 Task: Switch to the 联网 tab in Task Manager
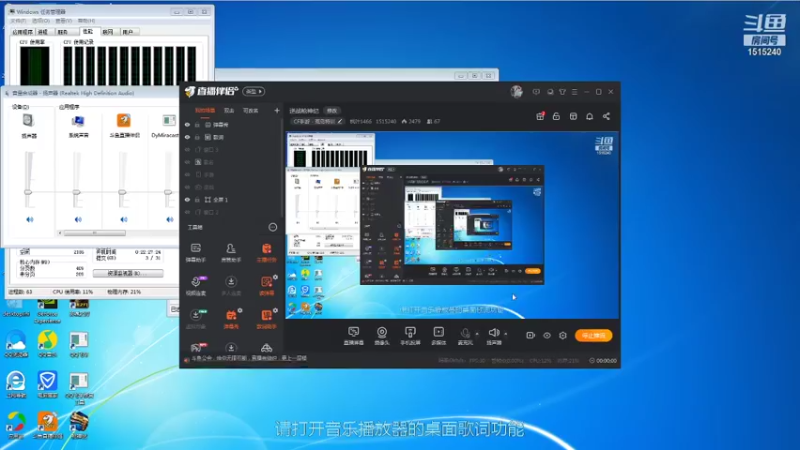(x=108, y=32)
